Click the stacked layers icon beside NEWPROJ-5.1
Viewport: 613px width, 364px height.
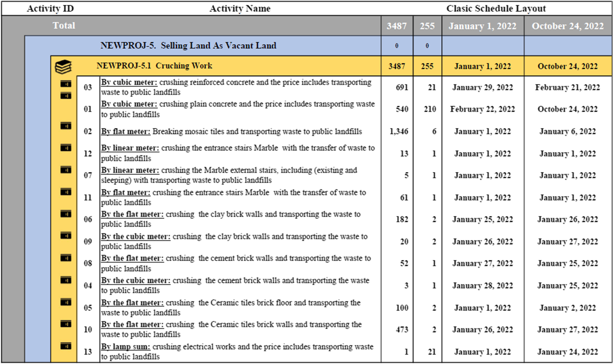pyautogui.click(x=63, y=67)
